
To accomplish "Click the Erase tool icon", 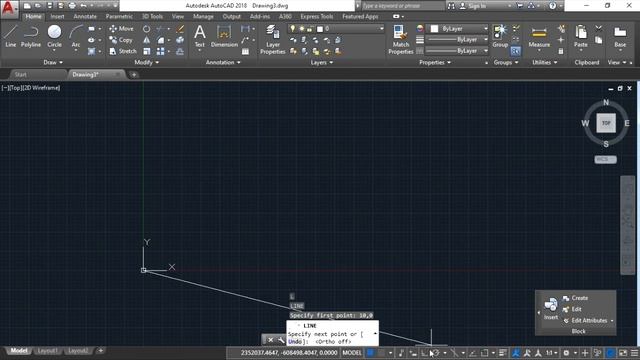I will pos(180,29).
